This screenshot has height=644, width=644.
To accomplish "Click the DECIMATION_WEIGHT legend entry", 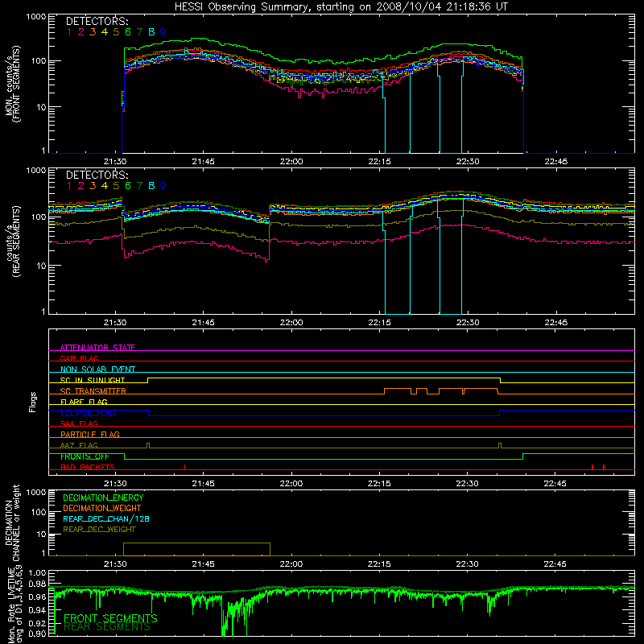I will coord(102,508).
